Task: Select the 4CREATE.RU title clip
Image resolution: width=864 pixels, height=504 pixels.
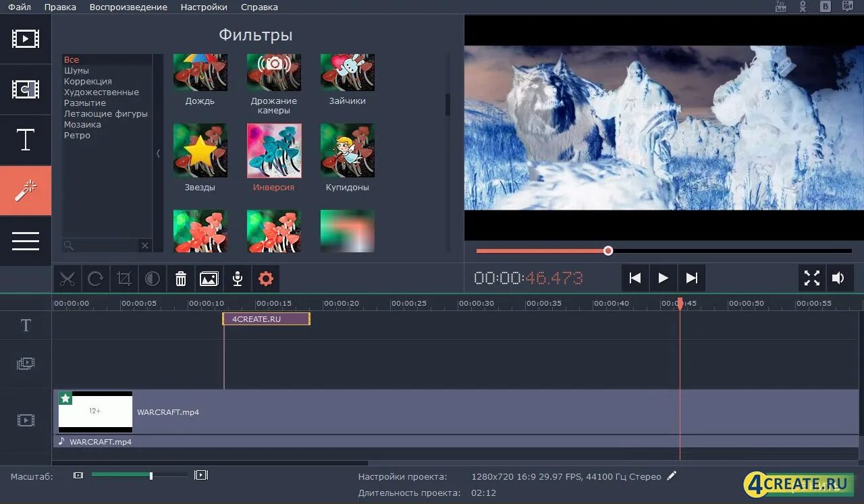Action: point(266,319)
